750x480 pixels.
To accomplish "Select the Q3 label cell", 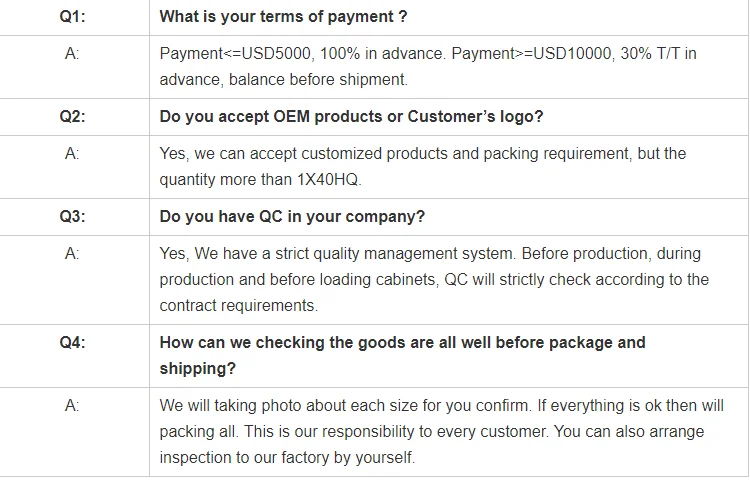I will [x=72, y=217].
